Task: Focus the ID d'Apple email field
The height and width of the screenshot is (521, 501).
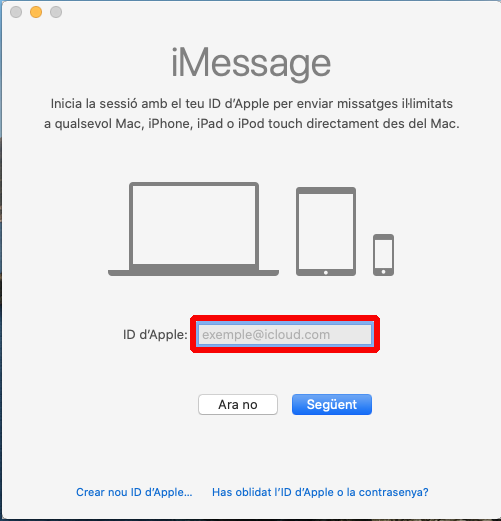Action: [x=285, y=334]
